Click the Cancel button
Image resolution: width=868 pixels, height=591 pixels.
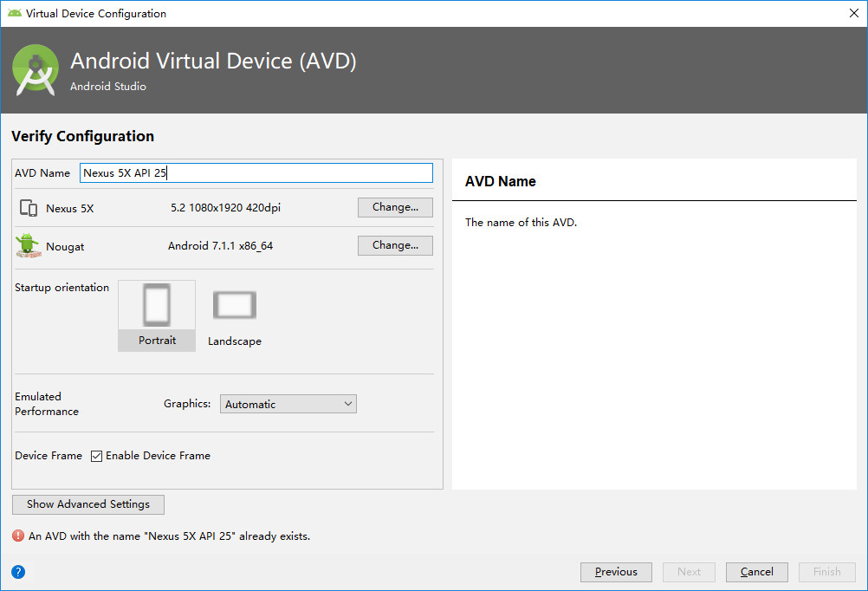pyautogui.click(x=757, y=572)
